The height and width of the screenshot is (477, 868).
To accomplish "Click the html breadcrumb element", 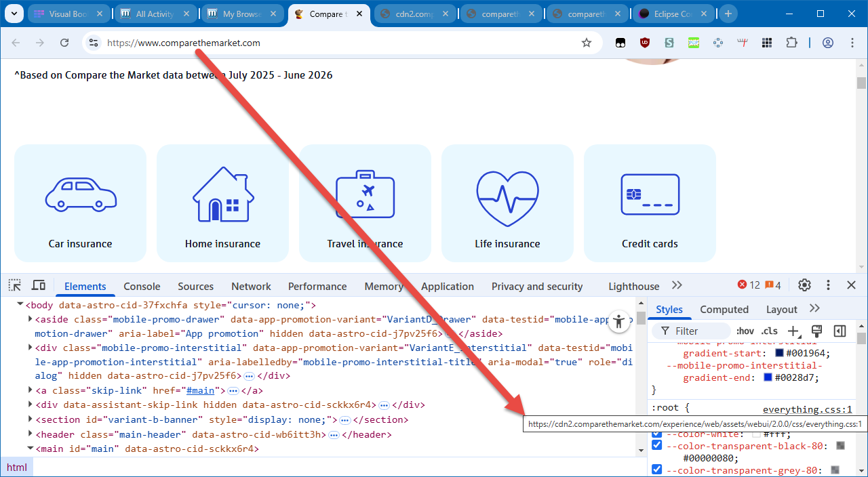I will coord(17,467).
